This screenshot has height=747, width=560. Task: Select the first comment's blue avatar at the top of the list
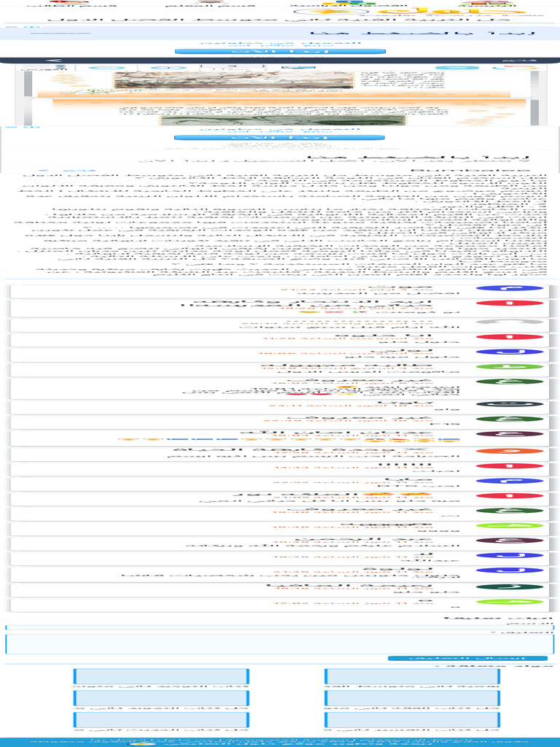pos(510,287)
